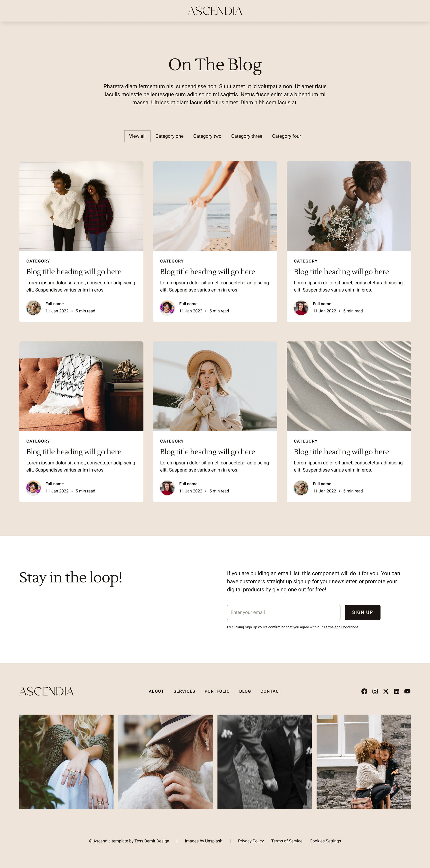The height and width of the screenshot is (868, 430).
Task: Open the X social icon in footer
Action: [x=386, y=691]
